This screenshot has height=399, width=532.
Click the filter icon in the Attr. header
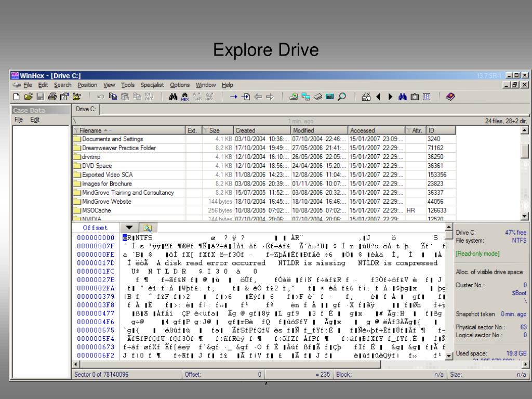coord(409,130)
